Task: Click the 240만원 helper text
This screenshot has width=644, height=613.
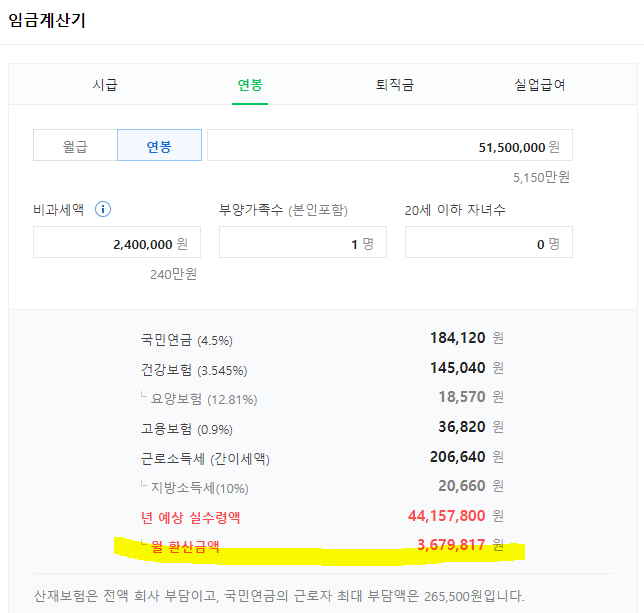Action: pos(173,274)
